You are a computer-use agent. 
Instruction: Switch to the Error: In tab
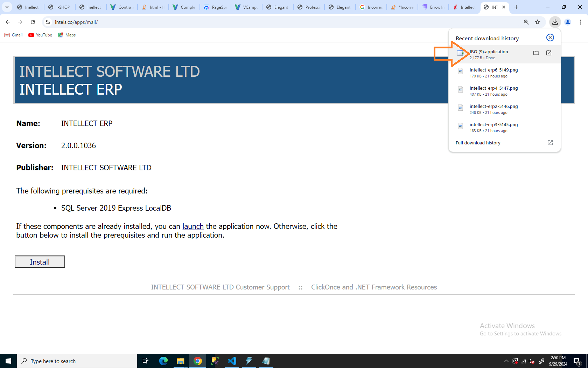433,7
